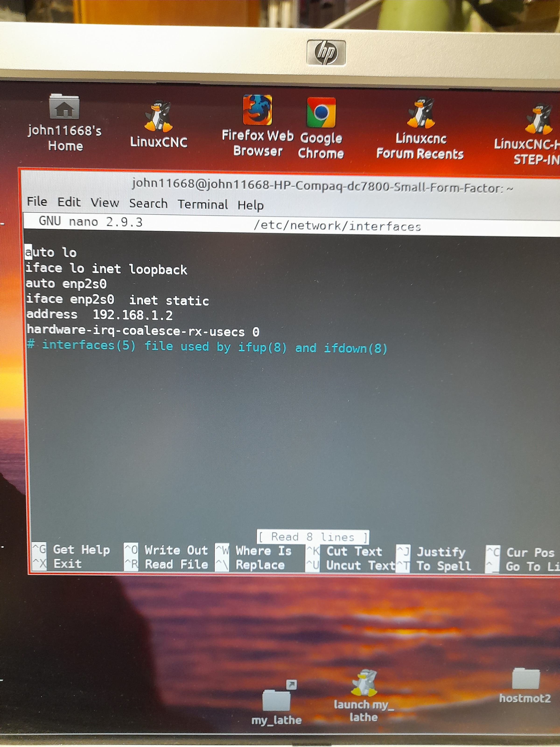Image resolution: width=560 pixels, height=747 pixels.
Task: Click the ^O Write Out shortcut label
Action: (166, 550)
